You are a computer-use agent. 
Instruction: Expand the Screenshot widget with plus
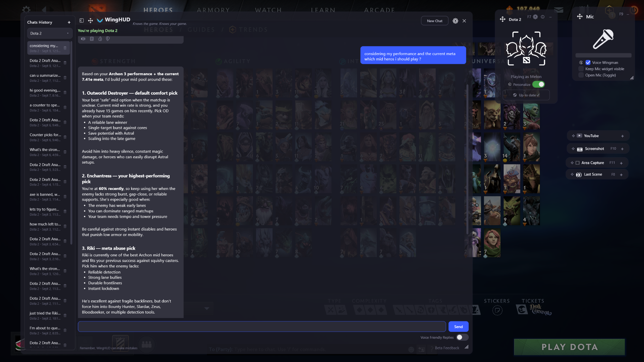(x=622, y=149)
